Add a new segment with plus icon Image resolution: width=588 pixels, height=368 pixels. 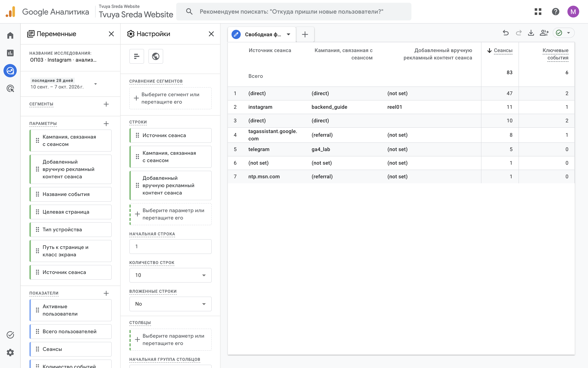tap(106, 104)
